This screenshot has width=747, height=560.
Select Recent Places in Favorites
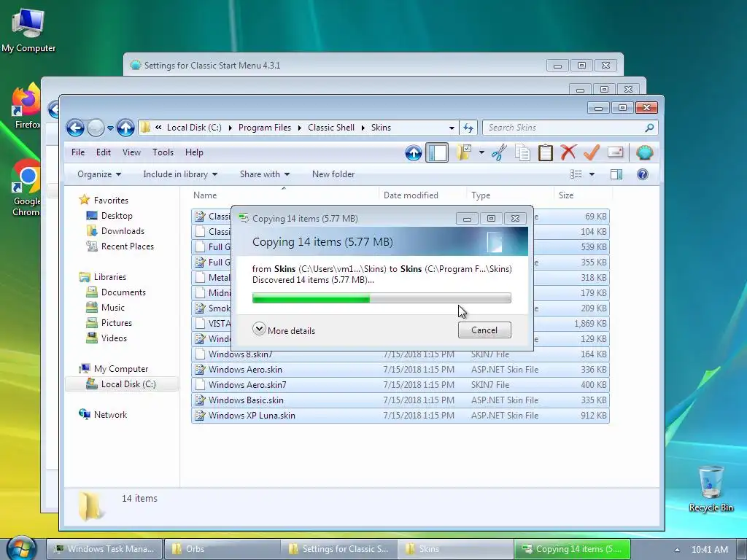click(x=127, y=246)
